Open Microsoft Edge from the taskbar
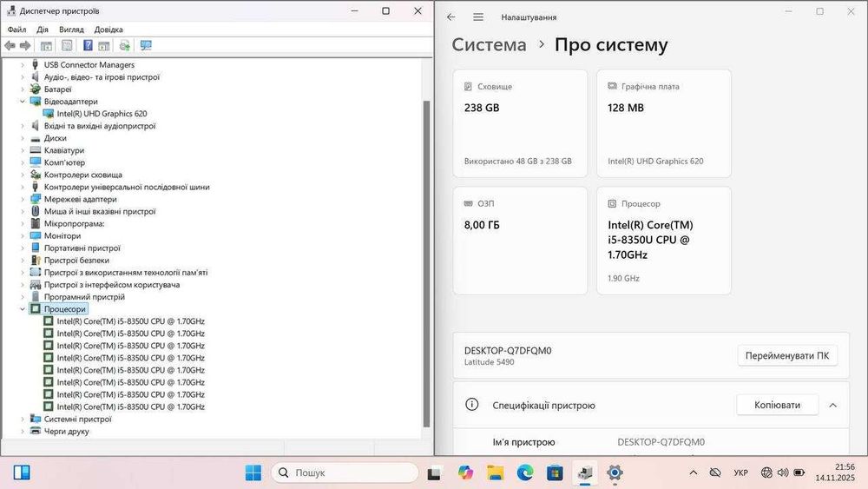 525,472
